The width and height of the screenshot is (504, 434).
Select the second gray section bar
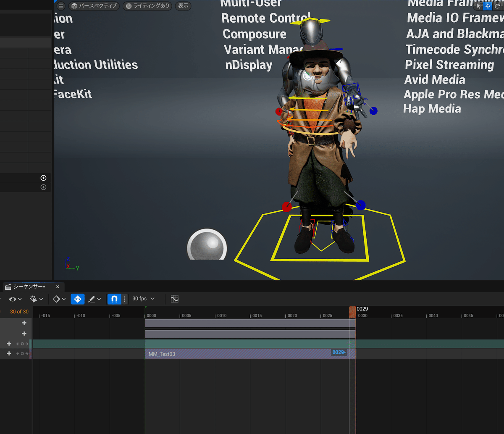pos(250,334)
